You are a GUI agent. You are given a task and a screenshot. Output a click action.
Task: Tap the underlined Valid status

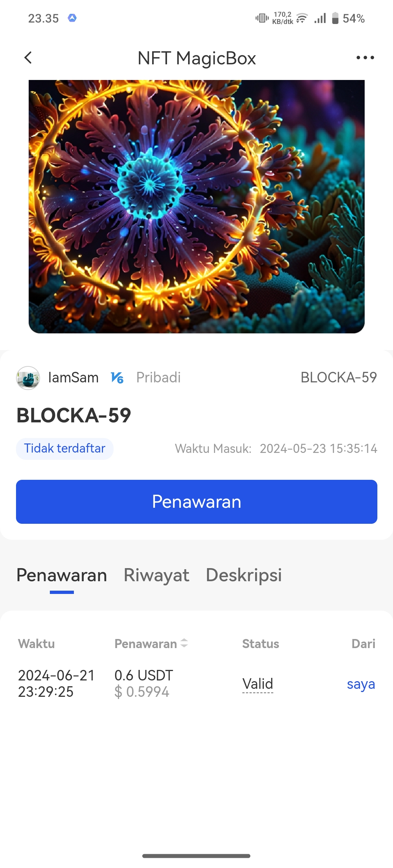[258, 684]
